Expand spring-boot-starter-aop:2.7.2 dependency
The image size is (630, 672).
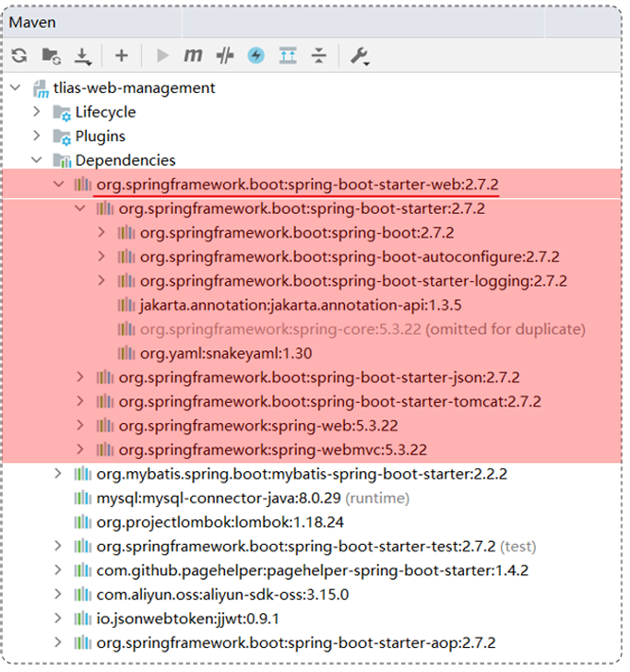pos(58,643)
